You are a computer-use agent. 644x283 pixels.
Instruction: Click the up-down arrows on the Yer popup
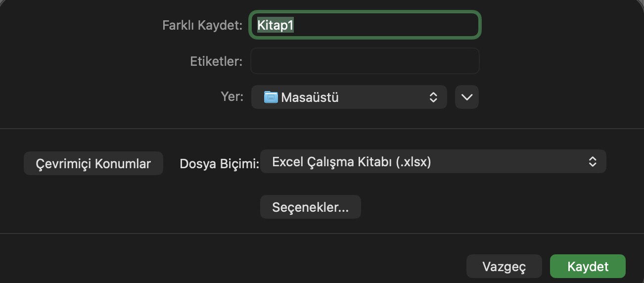[433, 97]
